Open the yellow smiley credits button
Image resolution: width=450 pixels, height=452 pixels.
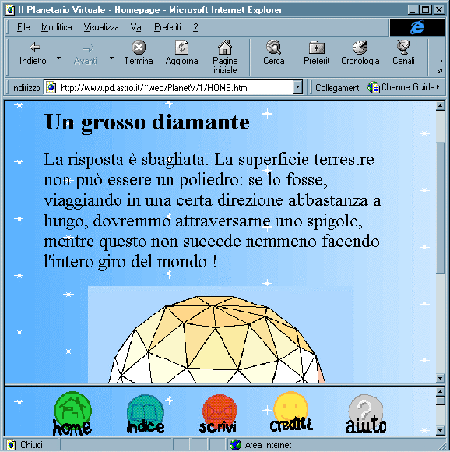pyautogui.click(x=291, y=412)
